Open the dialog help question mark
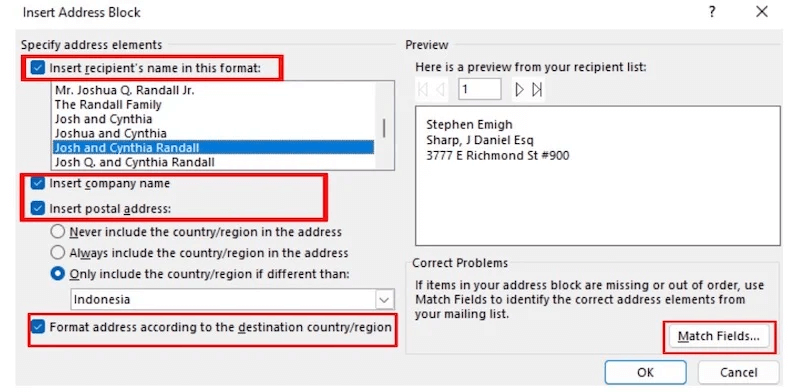This screenshot has width=800, height=392. [x=712, y=12]
